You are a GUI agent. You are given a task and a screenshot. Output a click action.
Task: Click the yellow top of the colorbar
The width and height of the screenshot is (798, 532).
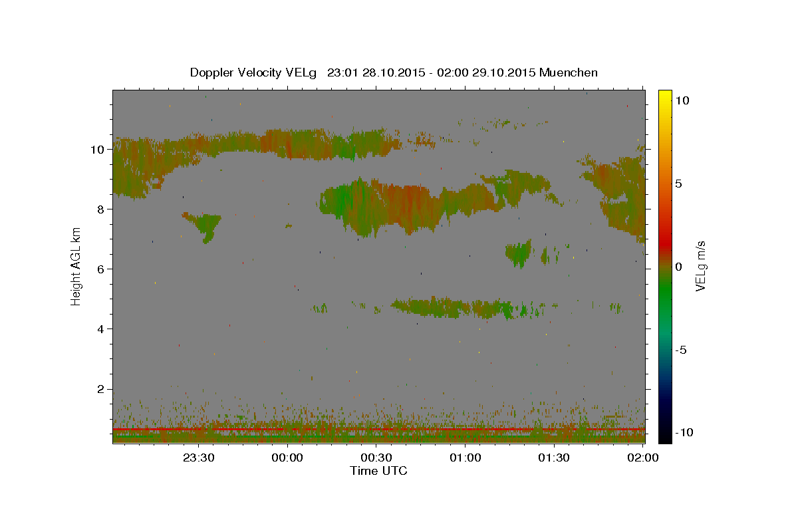(665, 96)
